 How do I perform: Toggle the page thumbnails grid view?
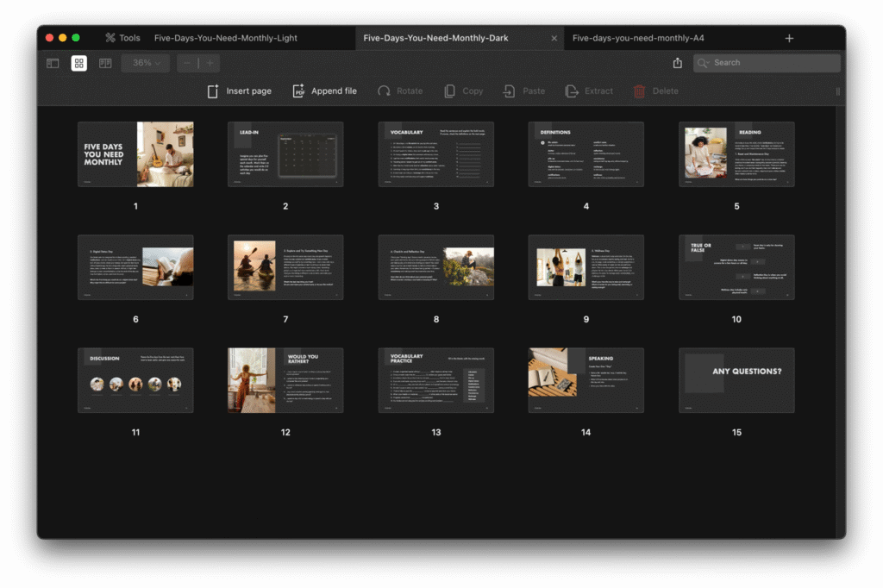tap(78, 63)
